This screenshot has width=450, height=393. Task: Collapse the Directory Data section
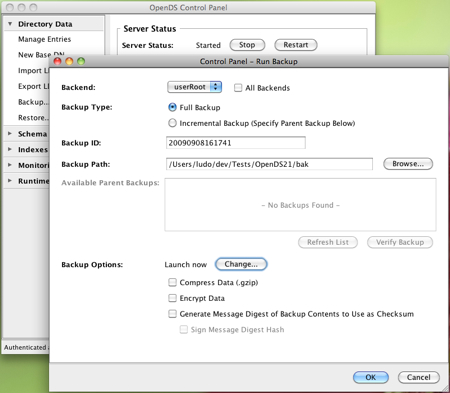point(10,24)
